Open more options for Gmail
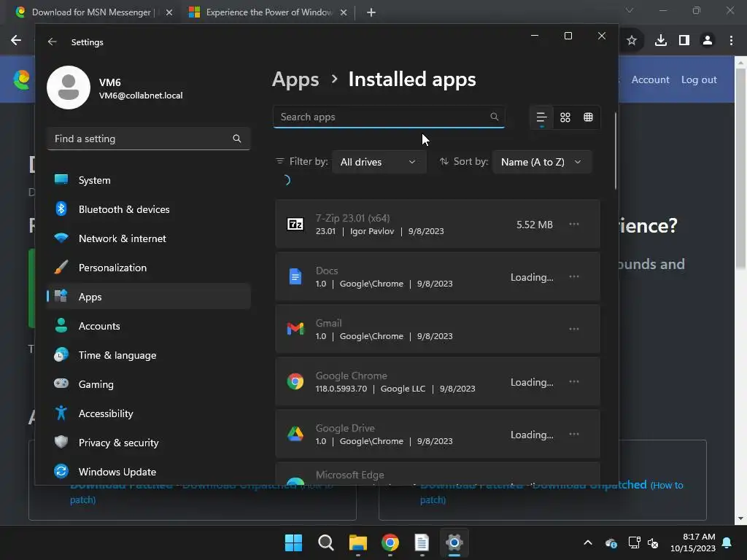This screenshot has height=560, width=747. pos(574,329)
